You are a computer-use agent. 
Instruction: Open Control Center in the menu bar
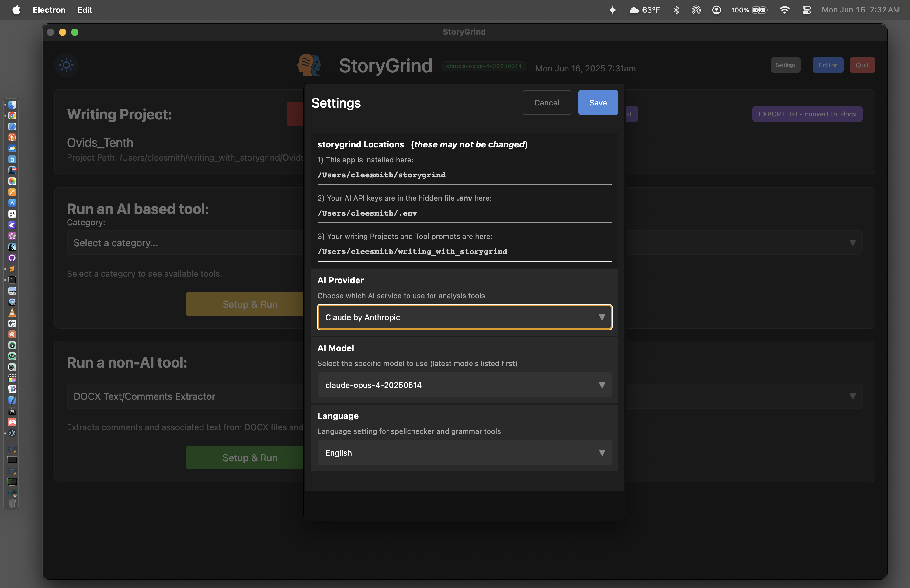tap(807, 10)
